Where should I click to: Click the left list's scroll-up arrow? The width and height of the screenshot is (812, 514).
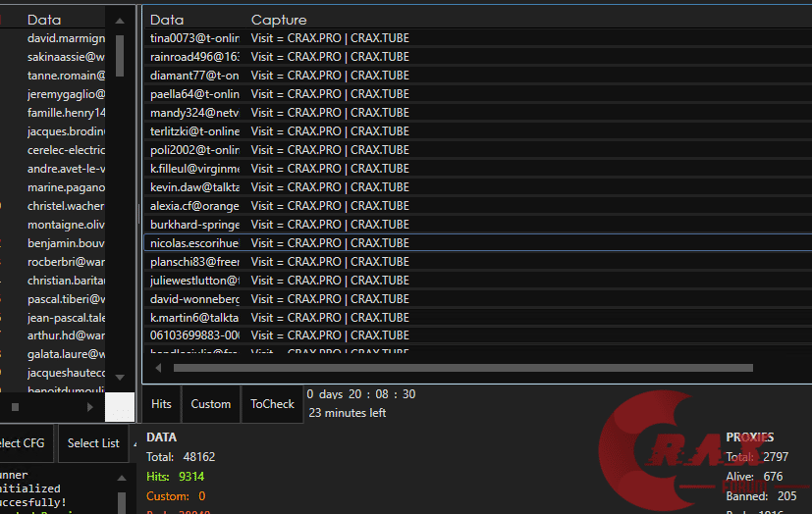coord(120,22)
